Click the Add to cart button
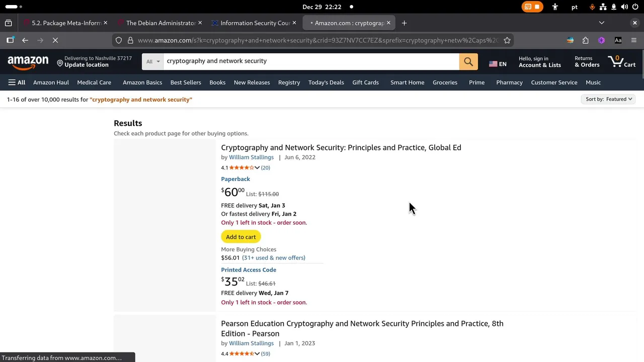Viewport: 644px width, 362px height. pyautogui.click(x=240, y=237)
